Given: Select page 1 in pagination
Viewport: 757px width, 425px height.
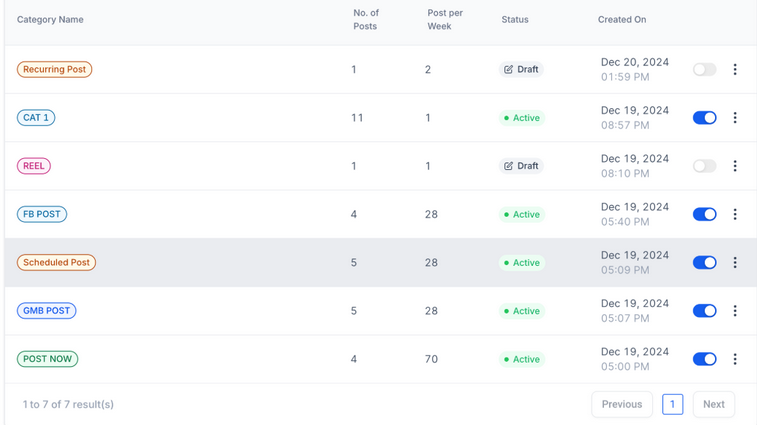Looking at the screenshot, I should pos(672,404).
